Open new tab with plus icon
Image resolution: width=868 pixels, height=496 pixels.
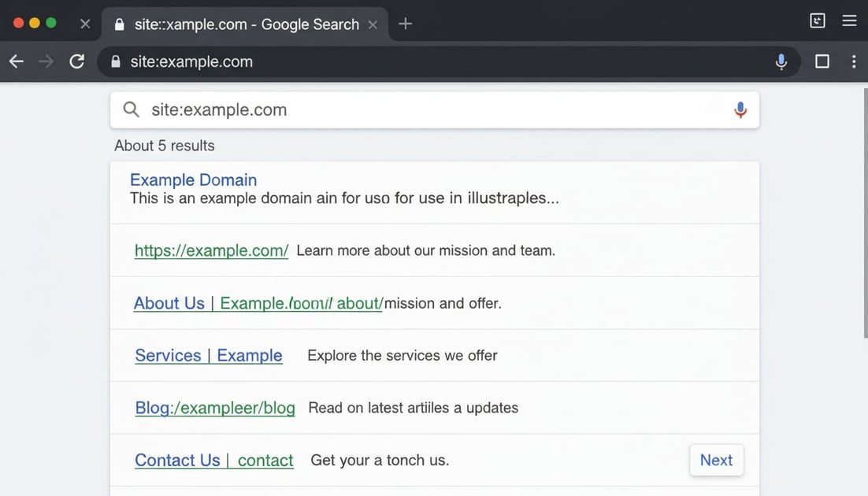(405, 24)
